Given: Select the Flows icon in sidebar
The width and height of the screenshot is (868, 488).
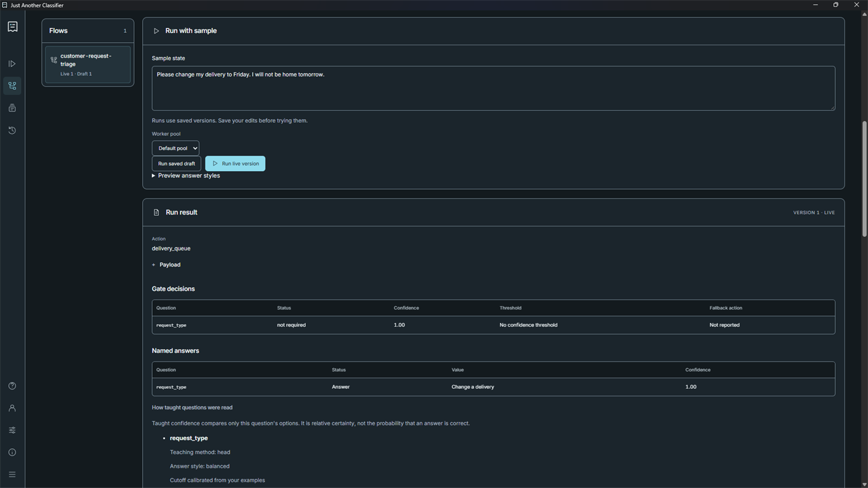Looking at the screenshot, I should [12, 86].
